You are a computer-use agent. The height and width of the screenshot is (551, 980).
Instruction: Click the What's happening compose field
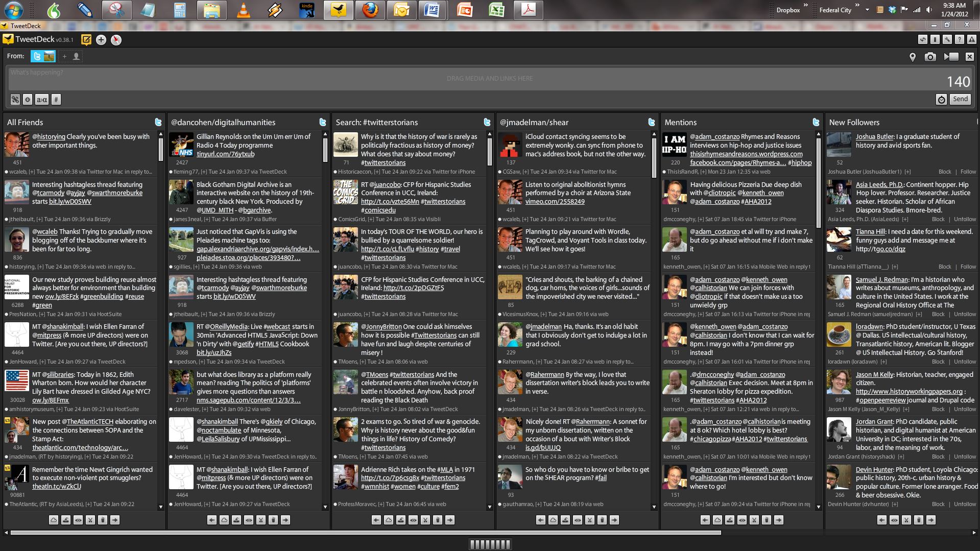[490, 79]
